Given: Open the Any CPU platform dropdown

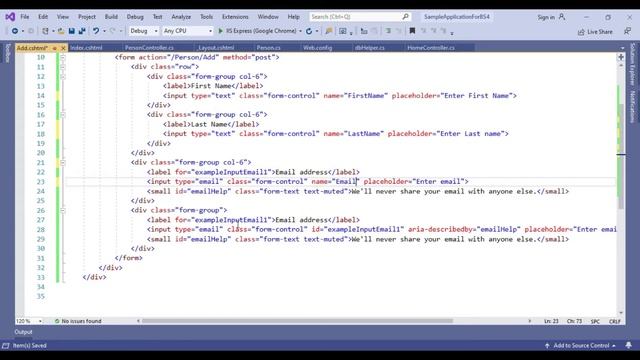Looking at the screenshot, I should (187, 31).
